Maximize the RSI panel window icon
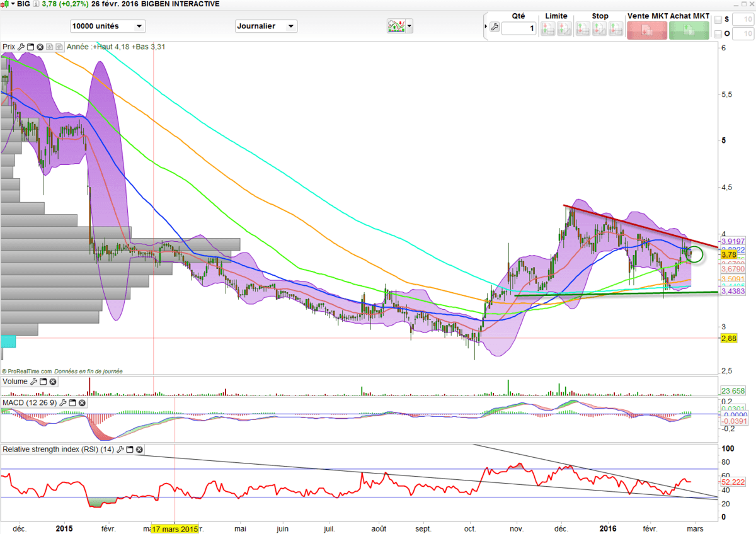This screenshot has width=756, height=534. [x=130, y=450]
